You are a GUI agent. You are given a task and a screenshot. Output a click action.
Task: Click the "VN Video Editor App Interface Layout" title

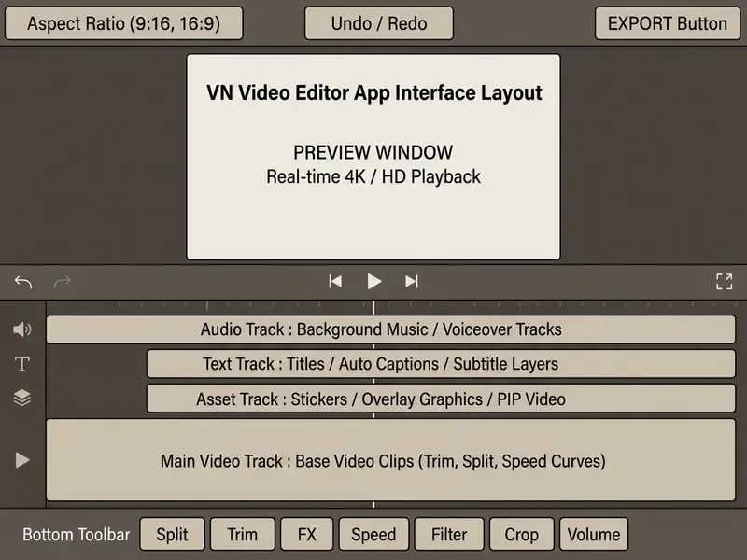point(374,92)
